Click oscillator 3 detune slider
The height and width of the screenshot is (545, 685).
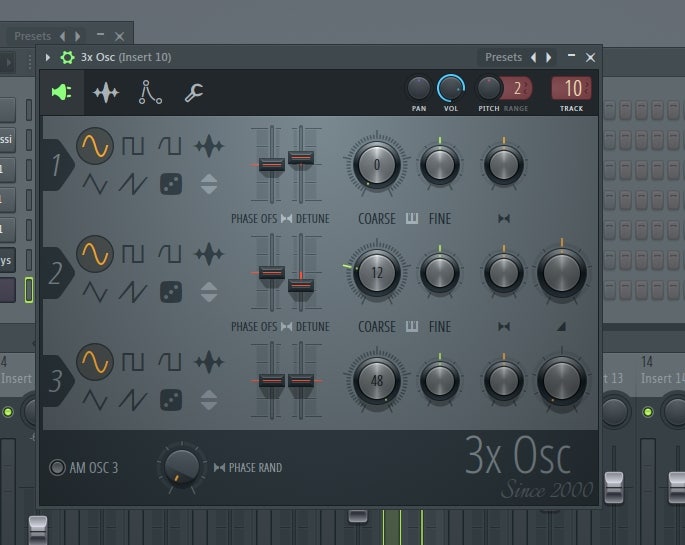pyautogui.click(x=301, y=380)
